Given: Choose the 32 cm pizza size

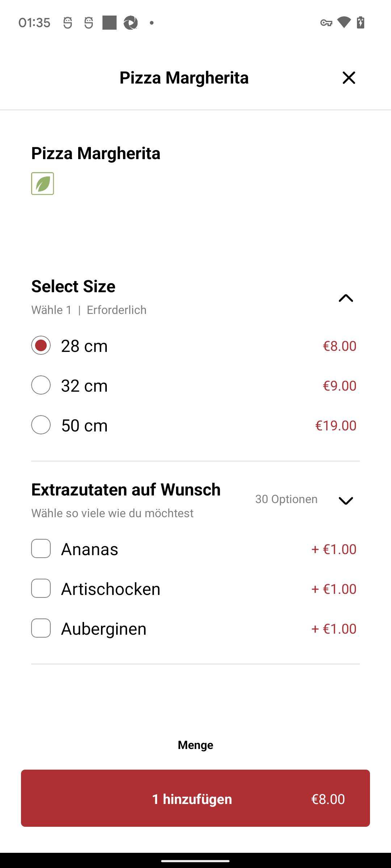Looking at the screenshot, I should coord(41,385).
